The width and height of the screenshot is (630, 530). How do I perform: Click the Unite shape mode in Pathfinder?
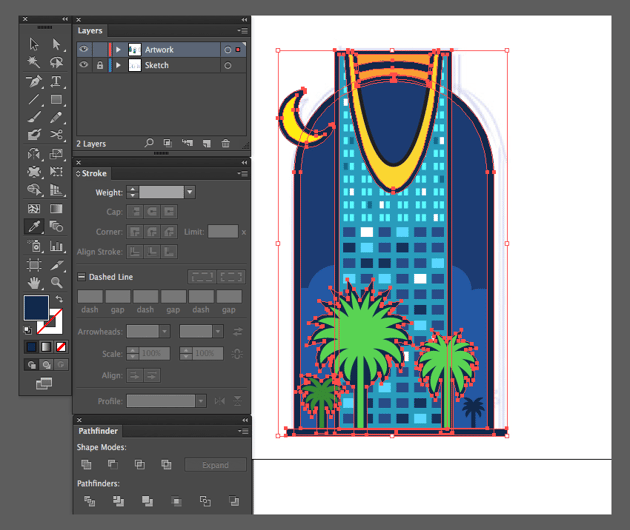tap(86, 465)
